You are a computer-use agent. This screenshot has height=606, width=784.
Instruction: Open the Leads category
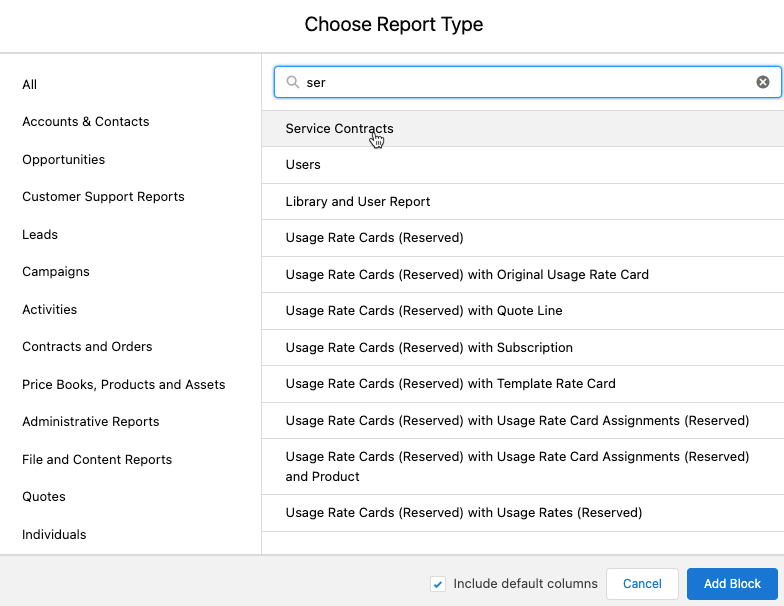click(x=40, y=235)
